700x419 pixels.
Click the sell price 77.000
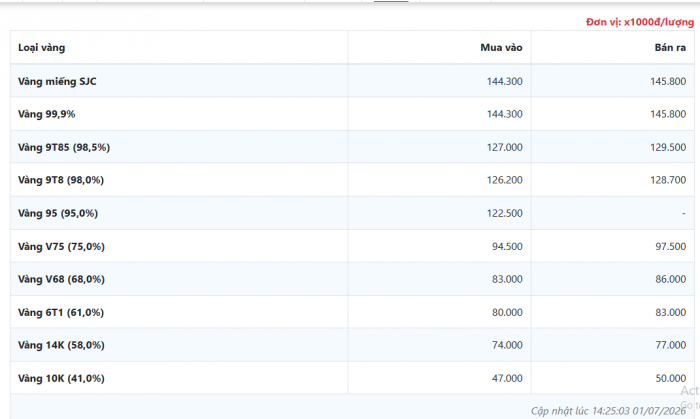671,345
